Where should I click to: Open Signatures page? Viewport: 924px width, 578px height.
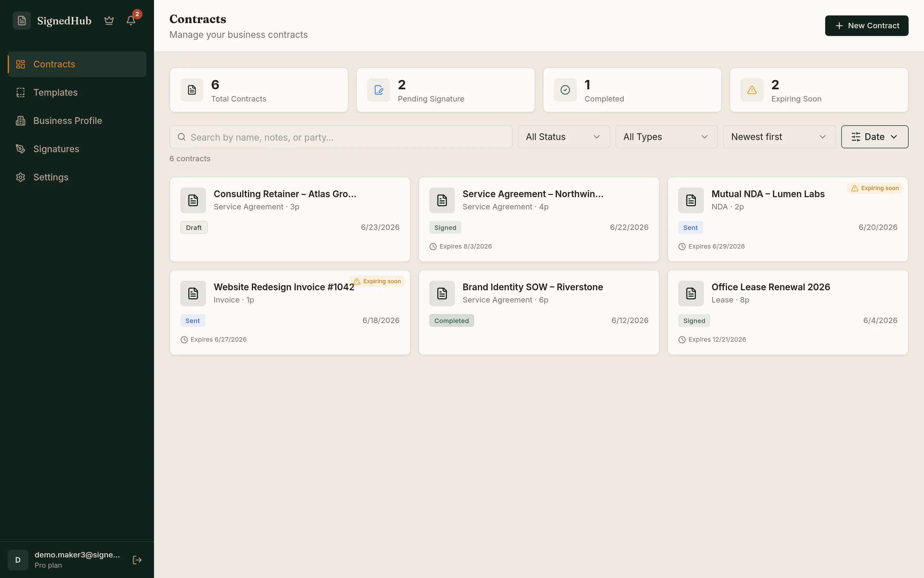click(77, 149)
